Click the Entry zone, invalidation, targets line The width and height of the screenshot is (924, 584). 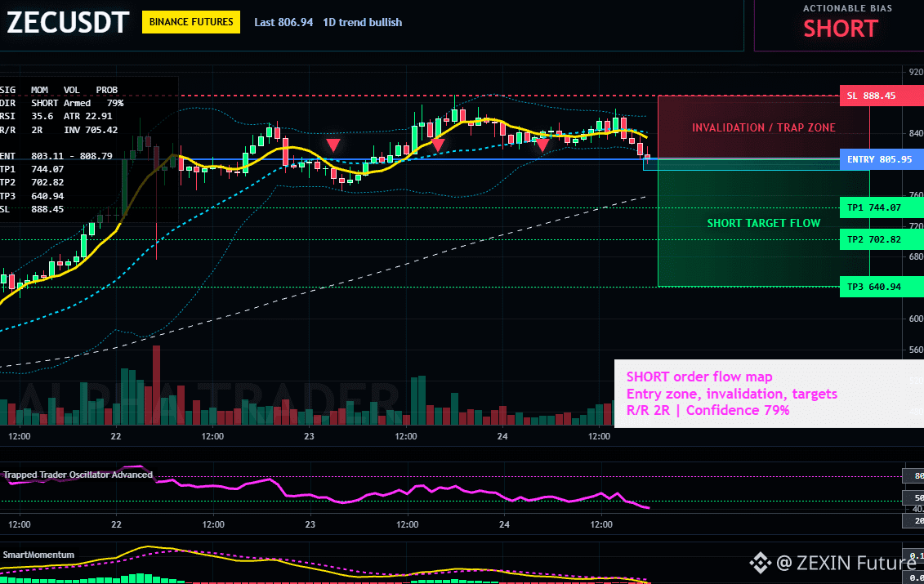click(x=731, y=394)
